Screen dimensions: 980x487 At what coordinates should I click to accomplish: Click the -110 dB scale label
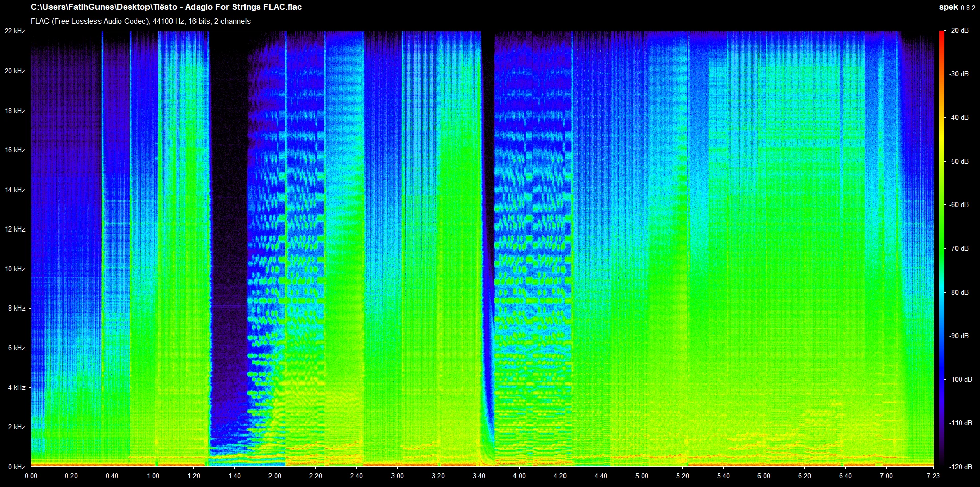tap(961, 423)
